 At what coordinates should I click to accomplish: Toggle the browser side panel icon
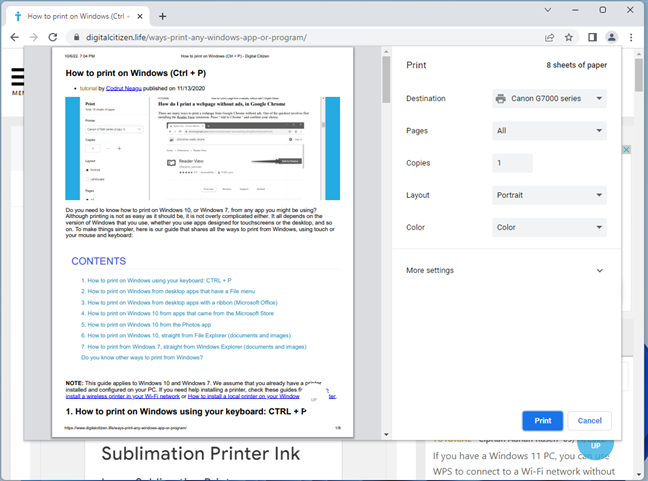[x=592, y=38]
